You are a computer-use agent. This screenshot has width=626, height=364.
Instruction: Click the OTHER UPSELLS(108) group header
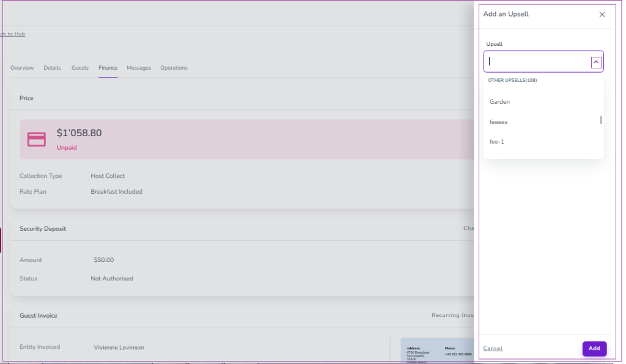pos(512,80)
